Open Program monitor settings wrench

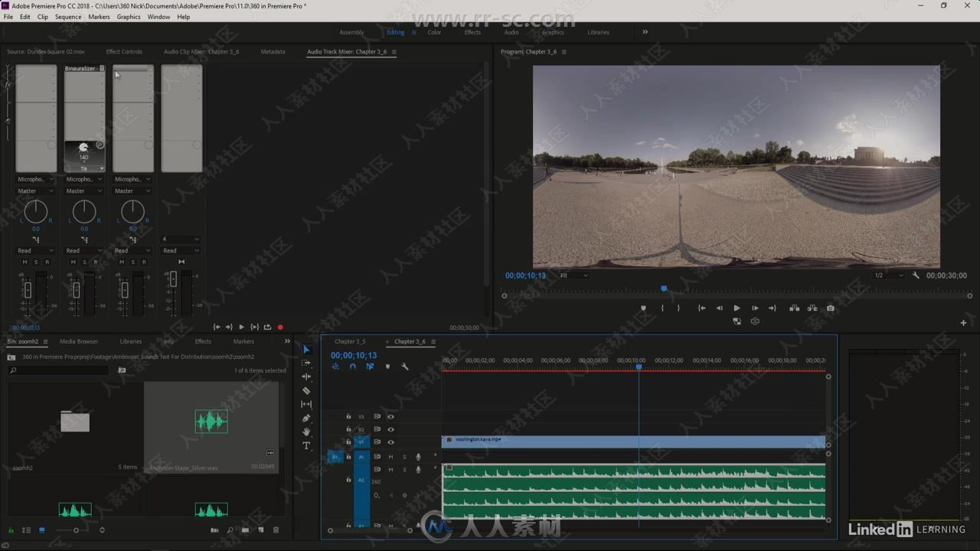click(x=916, y=275)
